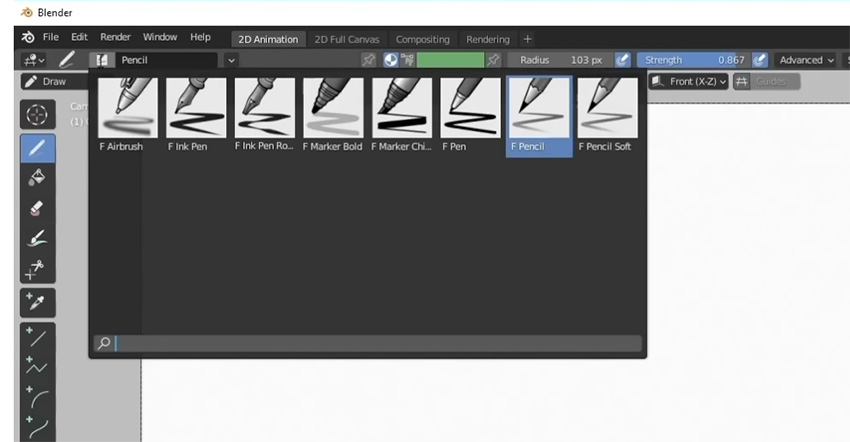850x442 pixels.
Task: Choose the F Pen brush
Action: pos(470,115)
